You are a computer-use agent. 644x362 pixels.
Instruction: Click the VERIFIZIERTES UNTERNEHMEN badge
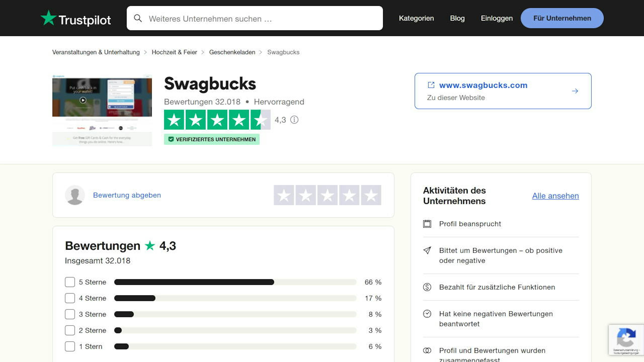point(212,139)
